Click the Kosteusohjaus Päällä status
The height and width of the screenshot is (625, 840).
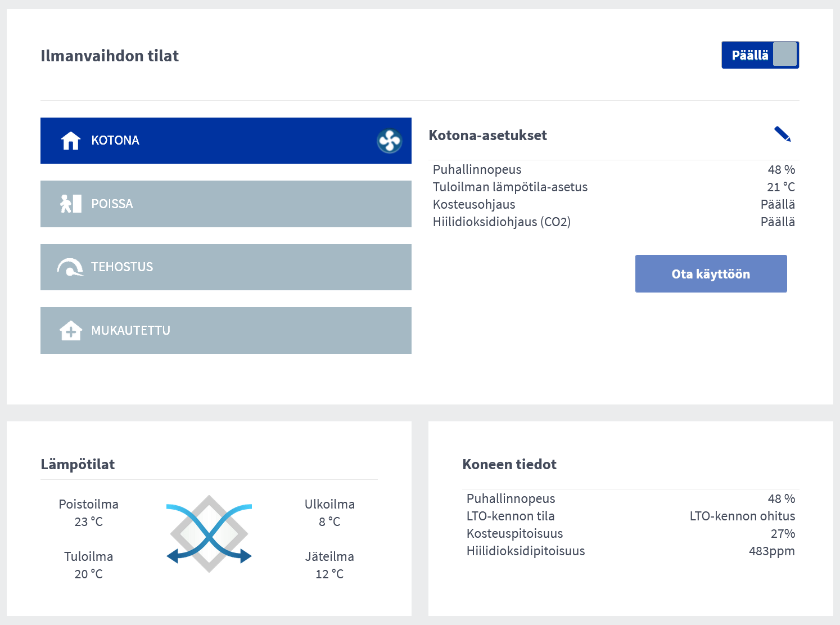pos(778,204)
